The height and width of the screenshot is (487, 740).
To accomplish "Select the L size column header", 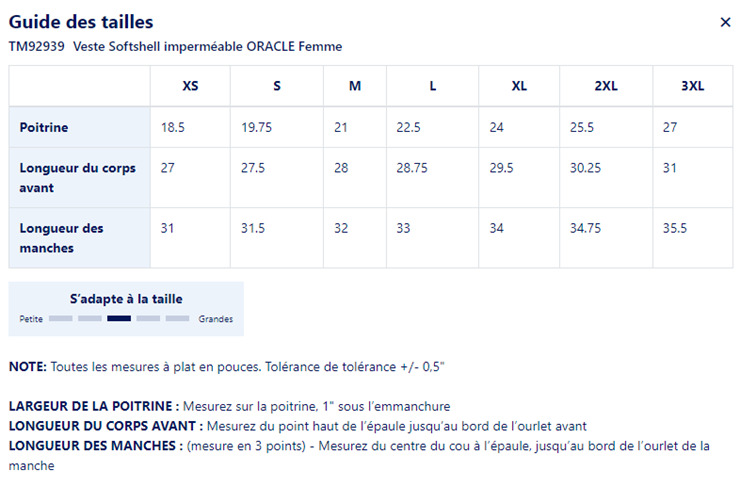I will 433,86.
